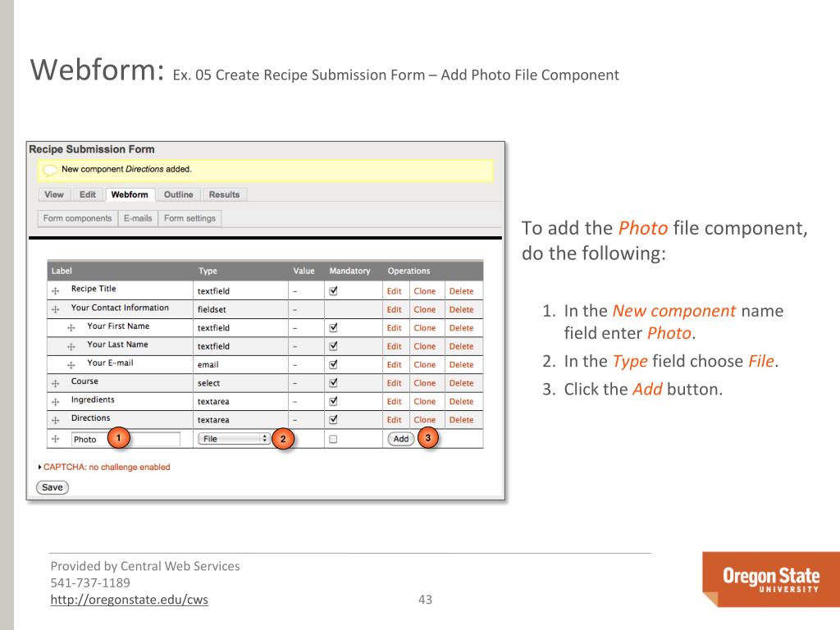Open the Type dropdown showing File
The image size is (840, 630).
[x=234, y=439]
